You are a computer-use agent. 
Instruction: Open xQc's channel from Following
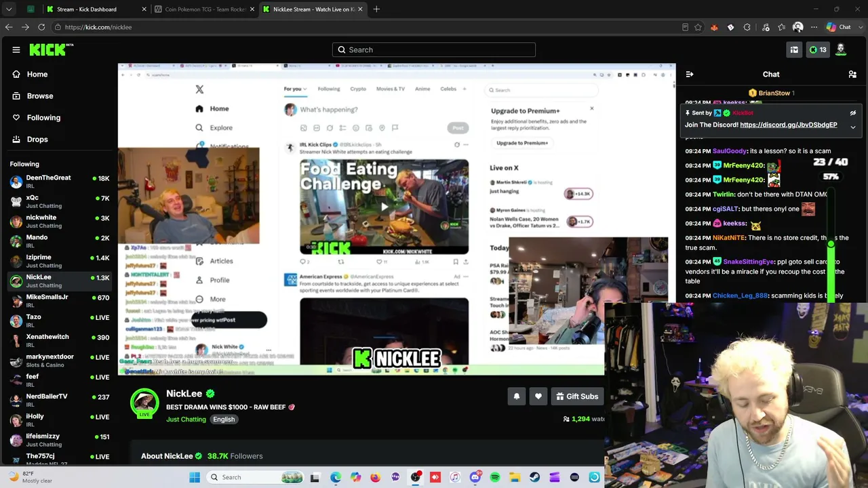coord(60,201)
